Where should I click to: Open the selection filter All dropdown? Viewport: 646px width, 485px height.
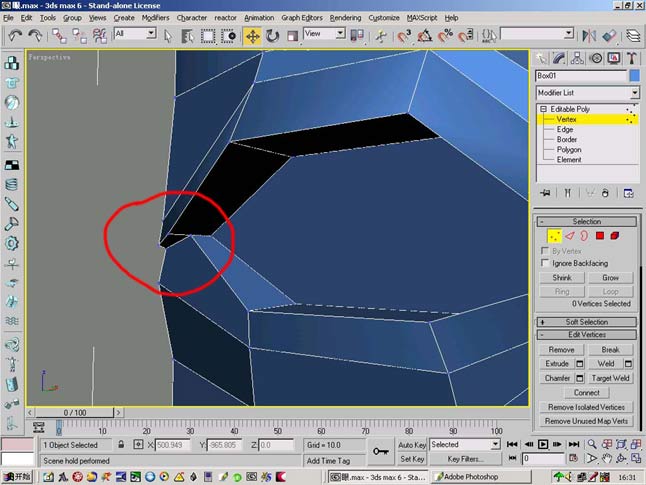click(135, 33)
